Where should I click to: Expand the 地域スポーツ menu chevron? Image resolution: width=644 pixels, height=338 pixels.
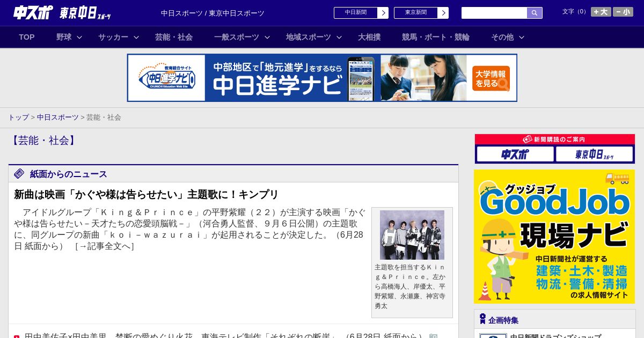(339, 38)
